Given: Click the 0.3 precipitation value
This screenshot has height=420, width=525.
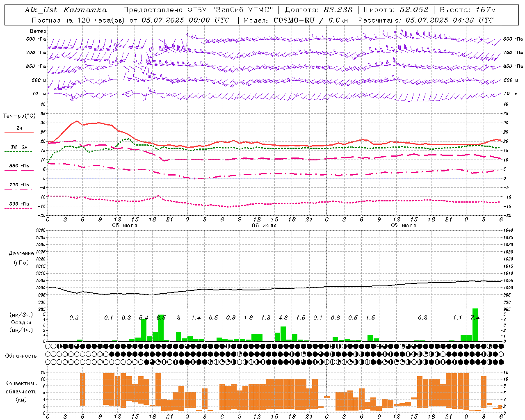Looking at the screenshot, I should pyautogui.click(x=126, y=317).
